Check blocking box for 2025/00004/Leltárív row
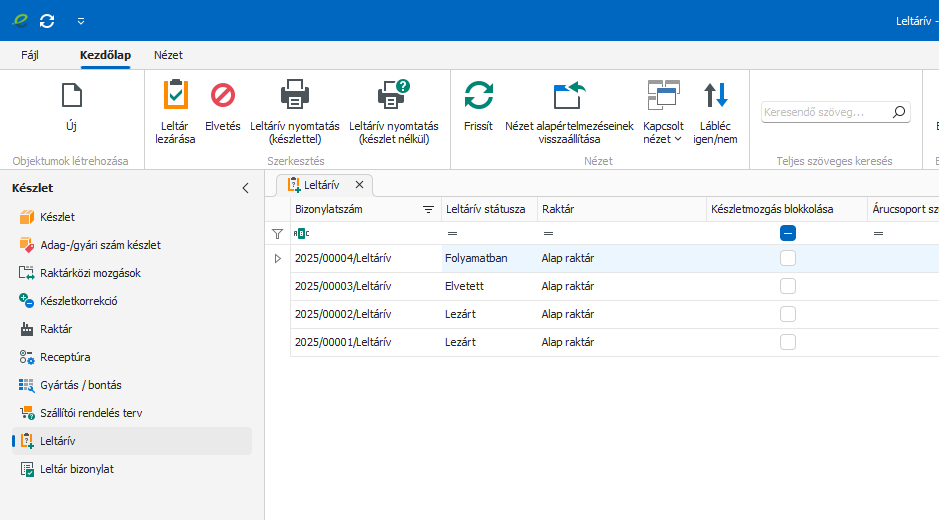The width and height of the screenshot is (939, 520). 788,258
